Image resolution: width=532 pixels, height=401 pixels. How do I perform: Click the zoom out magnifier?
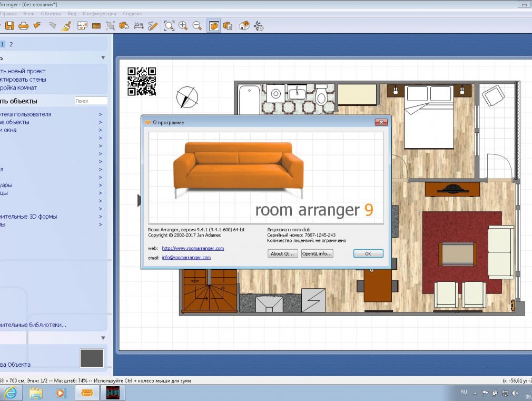click(x=197, y=26)
